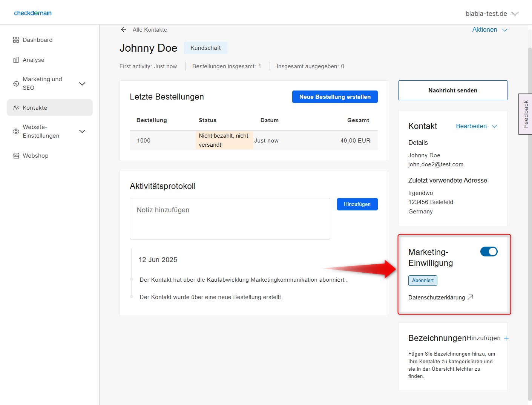Open the Bearbeiten dropdown in Kontakt

pos(476,126)
